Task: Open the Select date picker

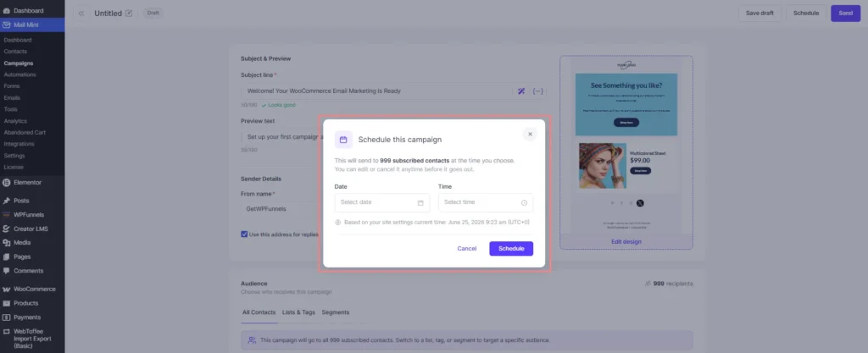Action: [x=382, y=202]
